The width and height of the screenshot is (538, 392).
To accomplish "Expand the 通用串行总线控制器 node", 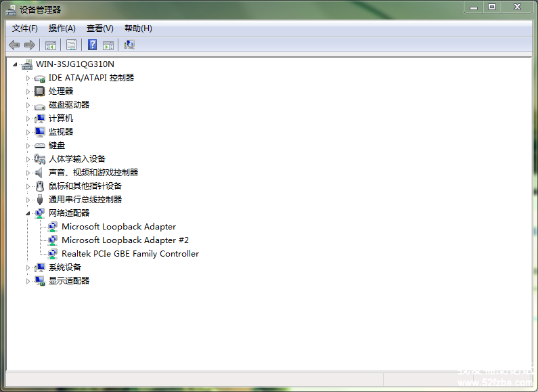I will (x=28, y=200).
